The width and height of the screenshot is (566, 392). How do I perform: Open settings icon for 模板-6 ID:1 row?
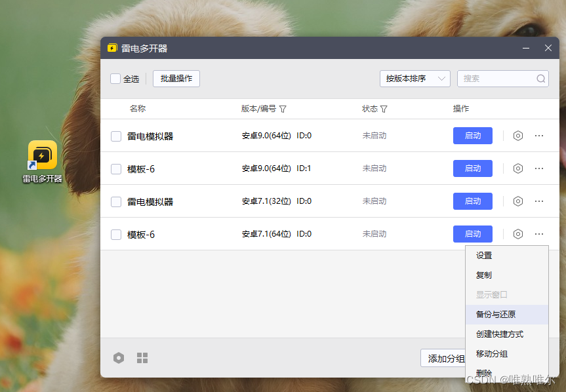517,168
